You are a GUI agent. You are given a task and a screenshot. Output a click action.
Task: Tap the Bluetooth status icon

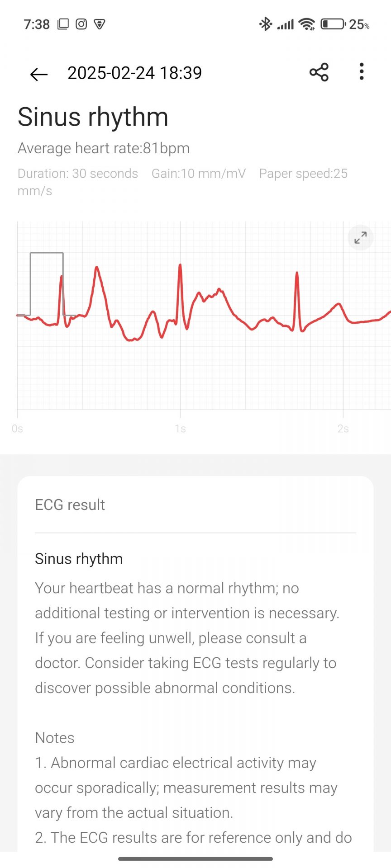[x=265, y=24]
